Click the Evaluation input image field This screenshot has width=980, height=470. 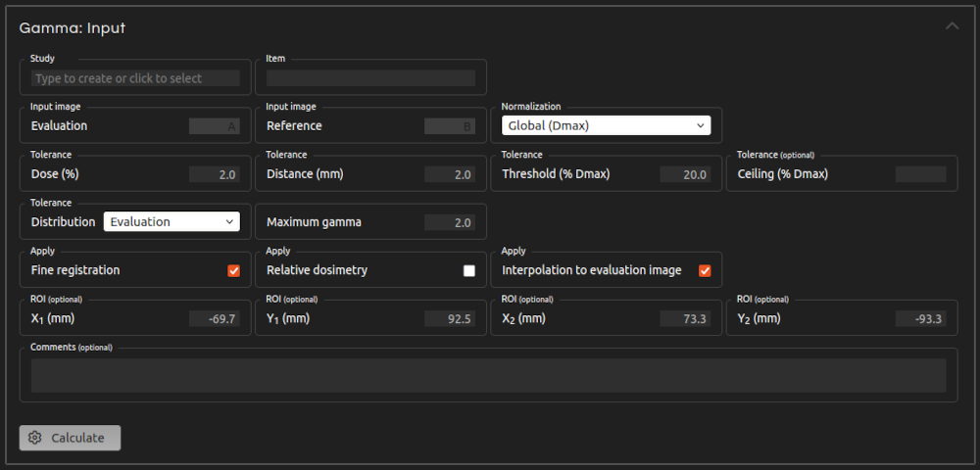[215, 126]
